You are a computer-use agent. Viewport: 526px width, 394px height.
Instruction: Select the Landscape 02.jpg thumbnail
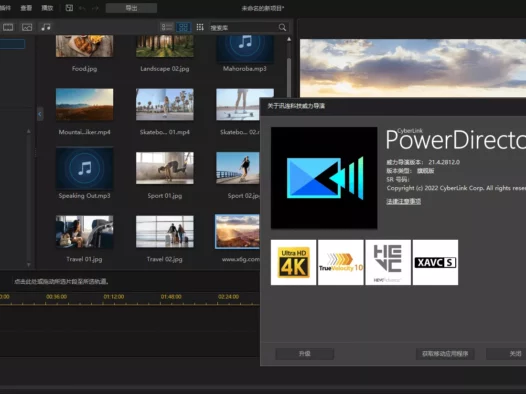[165, 46]
